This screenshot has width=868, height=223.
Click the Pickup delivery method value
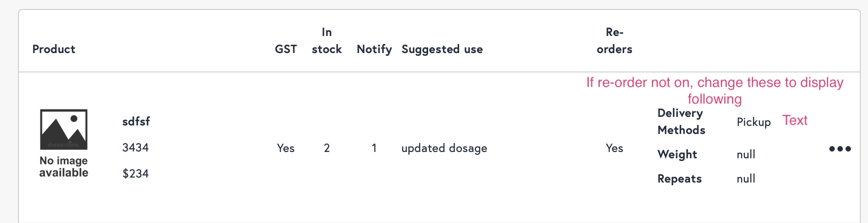pos(753,122)
